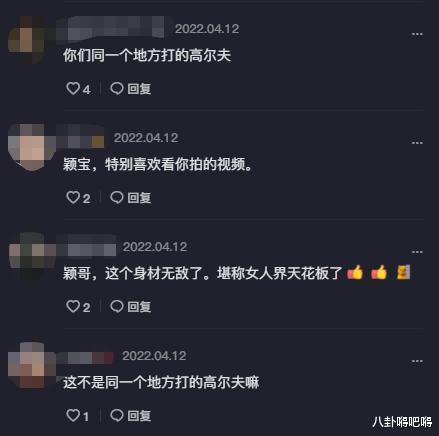Like the 颖哥 figure compliment comment
439x436 pixels.
pyautogui.click(x=73, y=307)
